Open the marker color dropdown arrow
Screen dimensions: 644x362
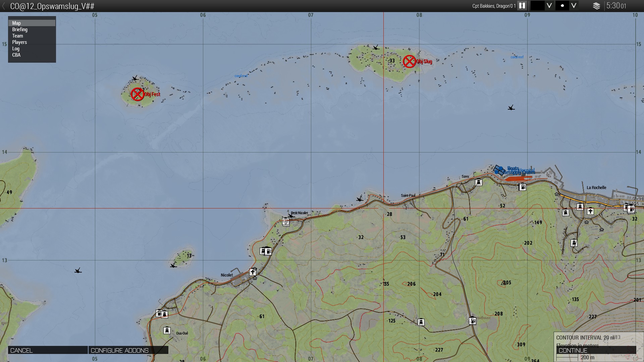549,6
